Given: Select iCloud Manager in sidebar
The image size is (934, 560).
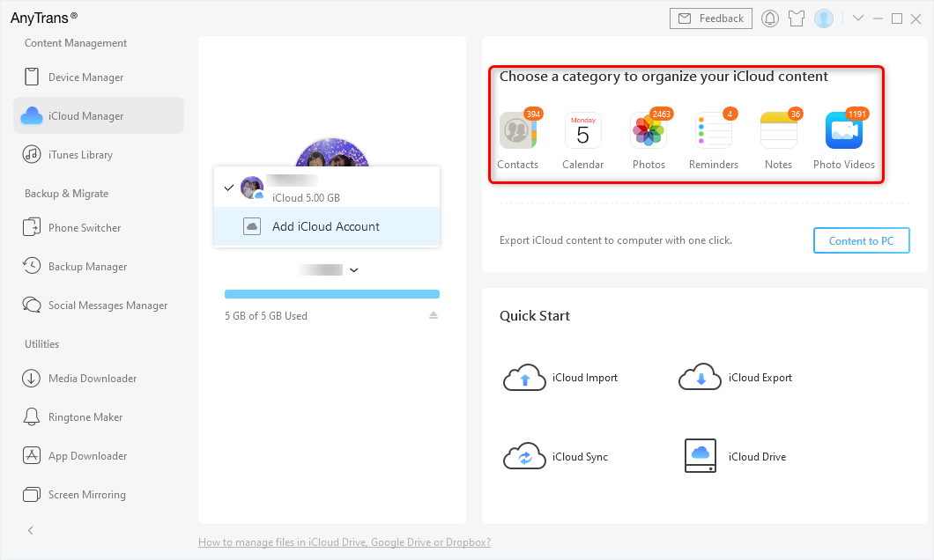Looking at the screenshot, I should pos(99,116).
